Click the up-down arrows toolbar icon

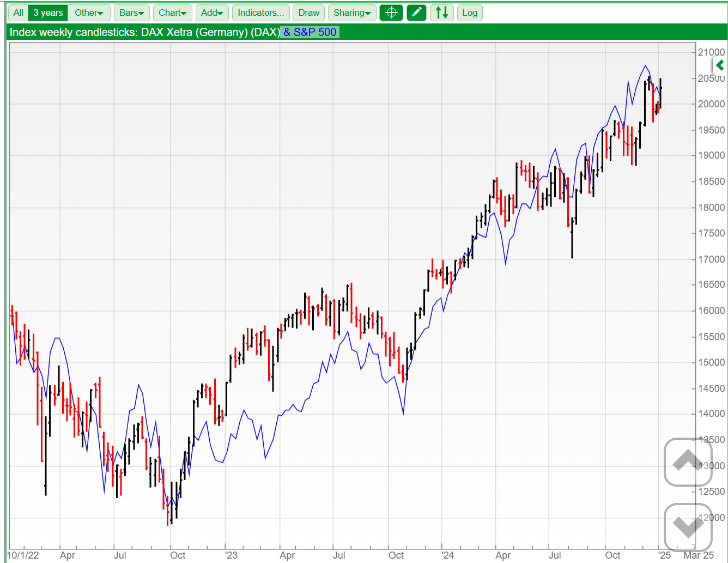point(442,13)
